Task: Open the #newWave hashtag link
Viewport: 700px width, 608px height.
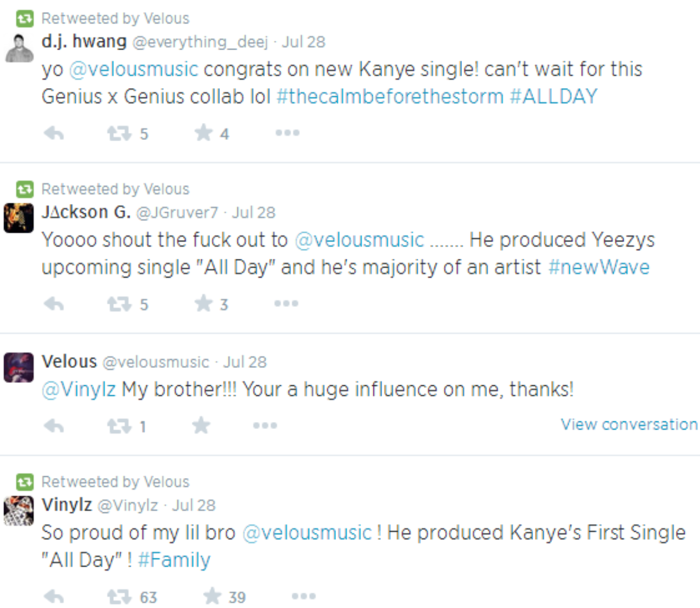Action: [x=599, y=267]
